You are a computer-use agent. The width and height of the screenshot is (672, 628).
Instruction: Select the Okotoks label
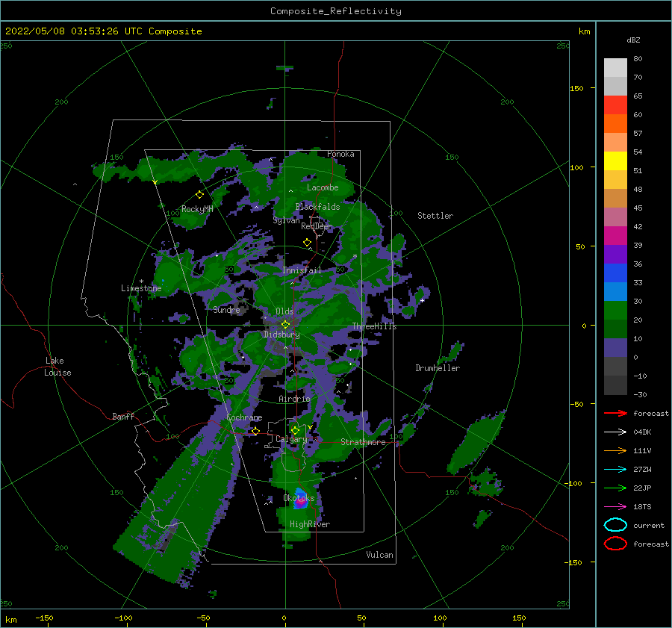(x=299, y=498)
